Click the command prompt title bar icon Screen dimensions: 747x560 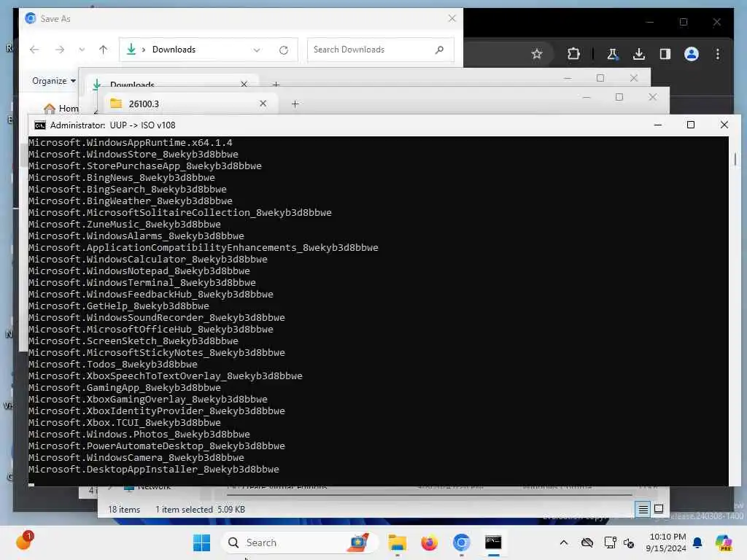click(x=40, y=125)
